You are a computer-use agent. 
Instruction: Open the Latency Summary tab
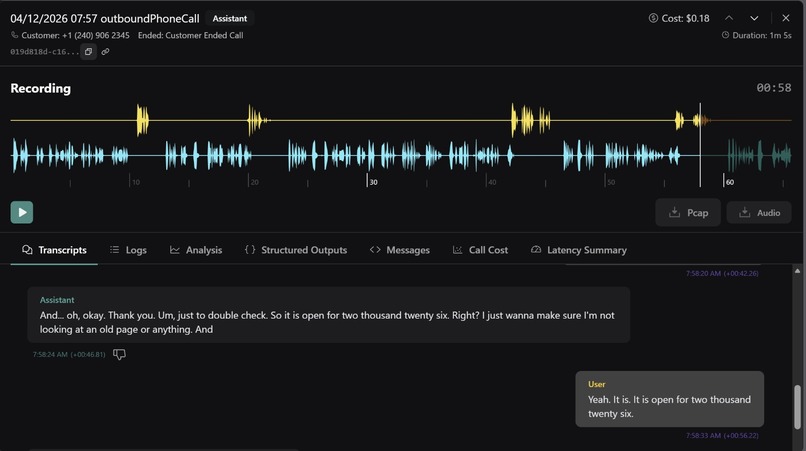(579, 250)
